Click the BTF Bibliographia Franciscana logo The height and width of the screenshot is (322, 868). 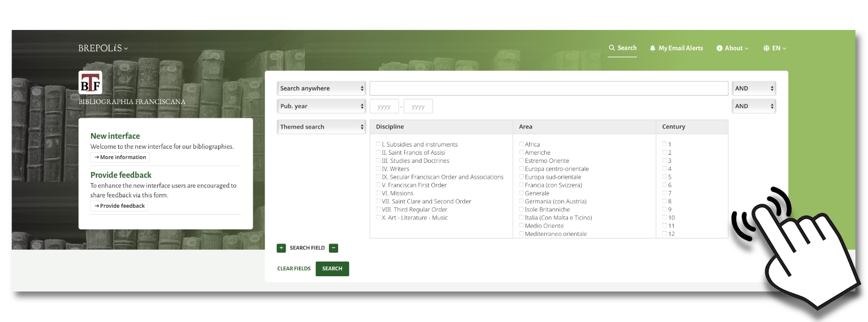[90, 83]
